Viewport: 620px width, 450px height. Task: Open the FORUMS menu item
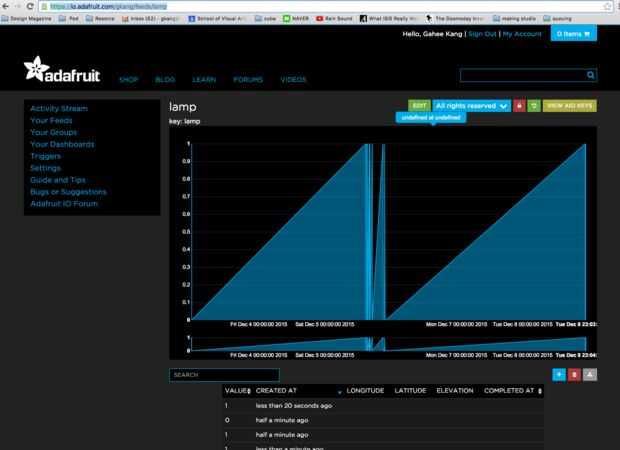pyautogui.click(x=248, y=79)
